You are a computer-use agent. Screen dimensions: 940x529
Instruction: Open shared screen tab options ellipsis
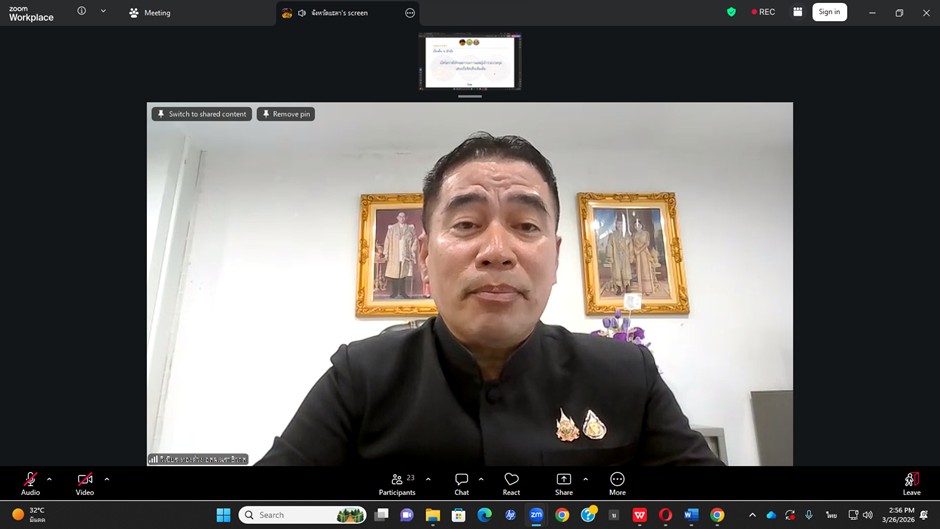410,13
